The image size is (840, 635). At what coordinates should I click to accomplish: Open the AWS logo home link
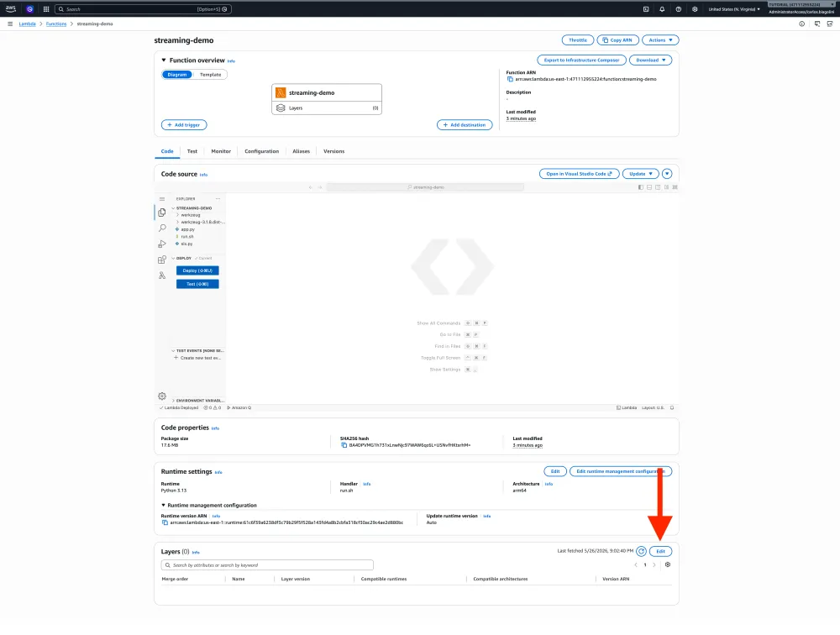pos(10,8)
